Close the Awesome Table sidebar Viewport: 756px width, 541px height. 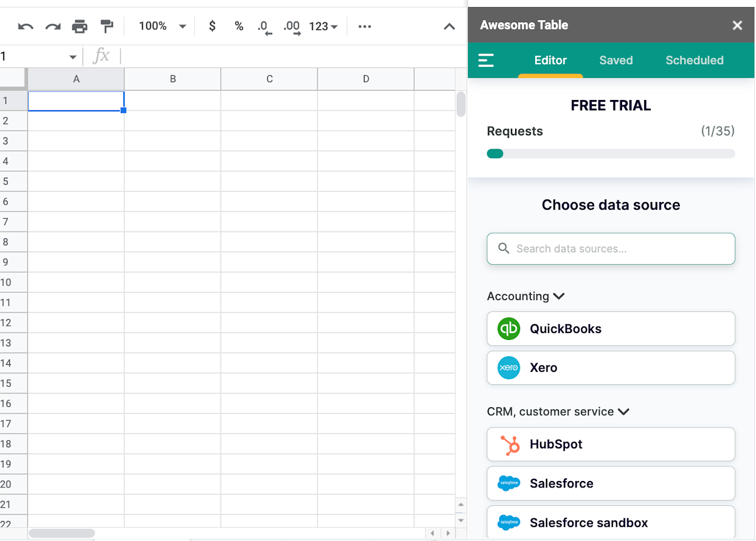click(x=737, y=25)
